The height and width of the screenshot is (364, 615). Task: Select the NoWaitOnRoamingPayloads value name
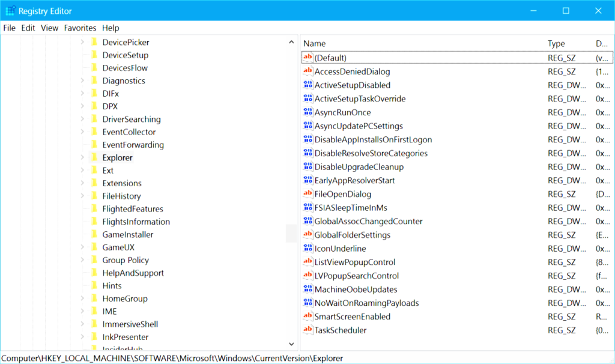click(366, 303)
